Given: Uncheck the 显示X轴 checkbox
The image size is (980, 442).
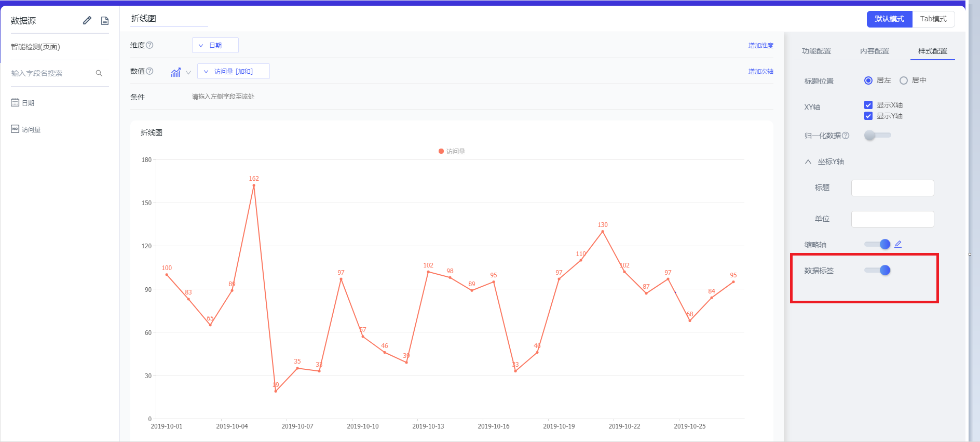Looking at the screenshot, I should 868,105.
